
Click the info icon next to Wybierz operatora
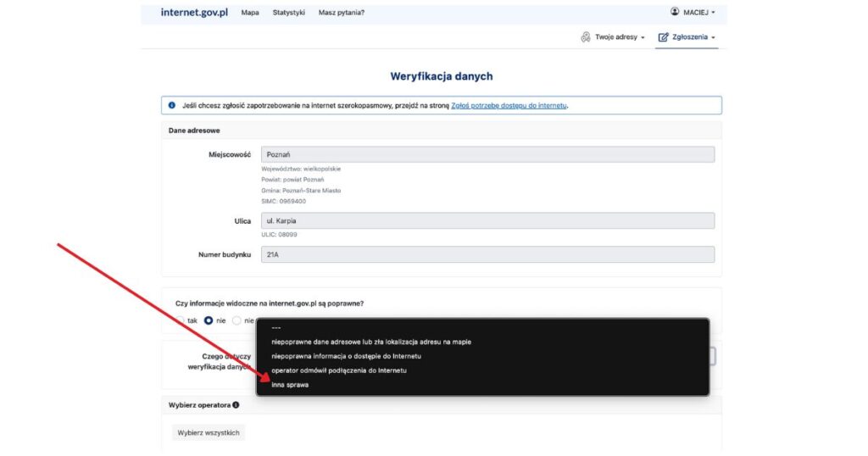coord(236,405)
